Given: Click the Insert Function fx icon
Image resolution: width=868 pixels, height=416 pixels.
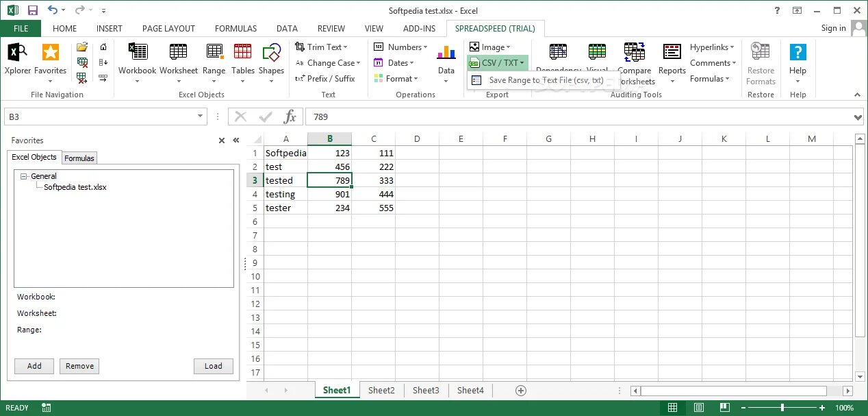Looking at the screenshot, I should [290, 117].
